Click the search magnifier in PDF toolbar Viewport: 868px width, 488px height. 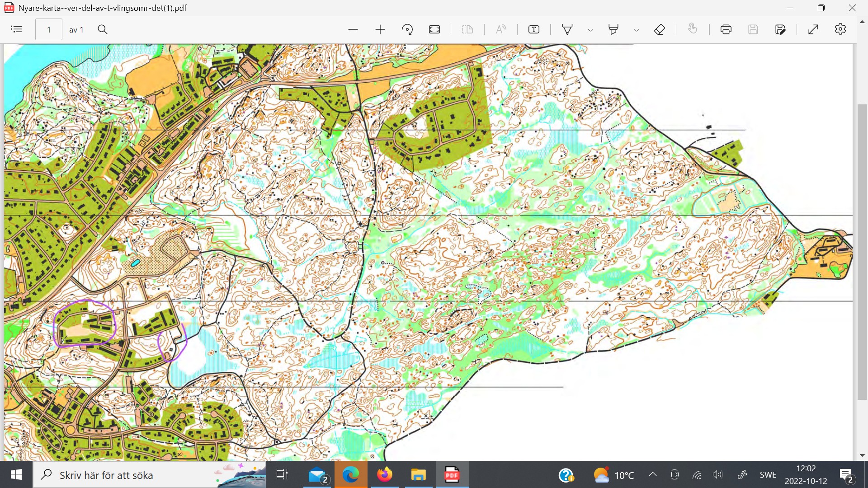click(x=103, y=29)
